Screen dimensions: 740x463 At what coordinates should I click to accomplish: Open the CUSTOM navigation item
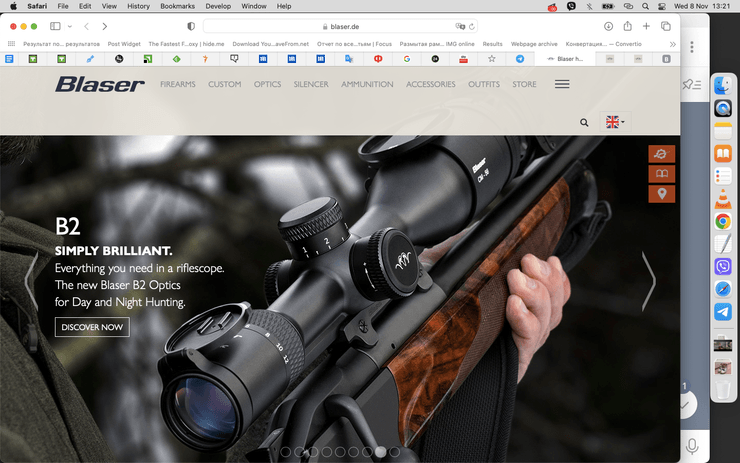225,84
